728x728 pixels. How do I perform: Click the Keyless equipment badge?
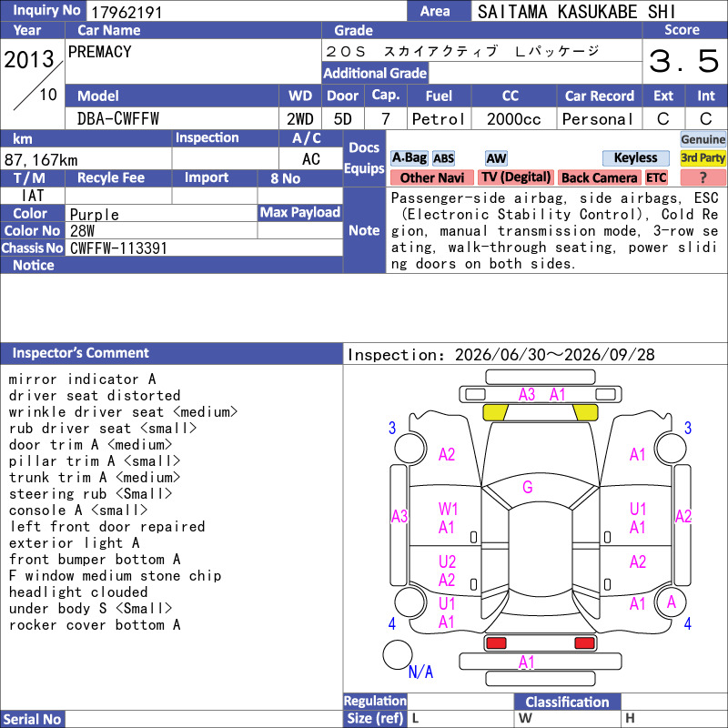tap(635, 157)
